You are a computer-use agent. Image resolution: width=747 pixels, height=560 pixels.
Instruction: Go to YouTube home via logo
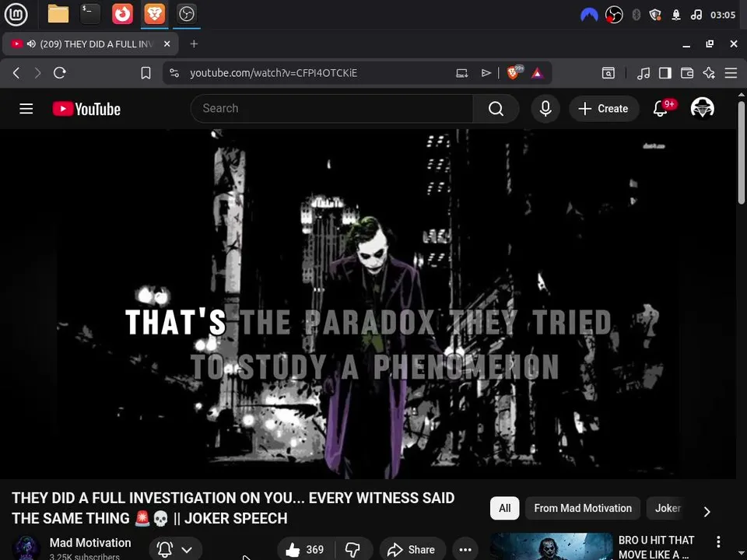(x=86, y=109)
